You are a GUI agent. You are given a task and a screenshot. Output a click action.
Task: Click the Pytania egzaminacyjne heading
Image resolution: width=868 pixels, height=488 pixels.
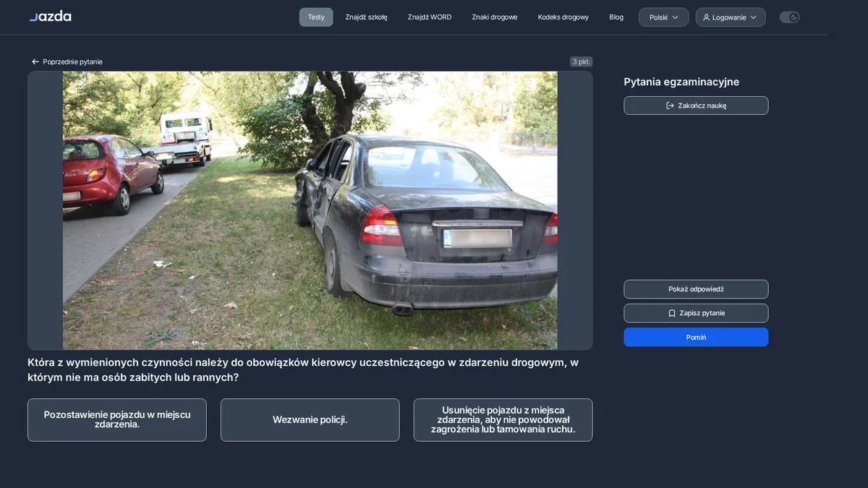[x=681, y=82]
